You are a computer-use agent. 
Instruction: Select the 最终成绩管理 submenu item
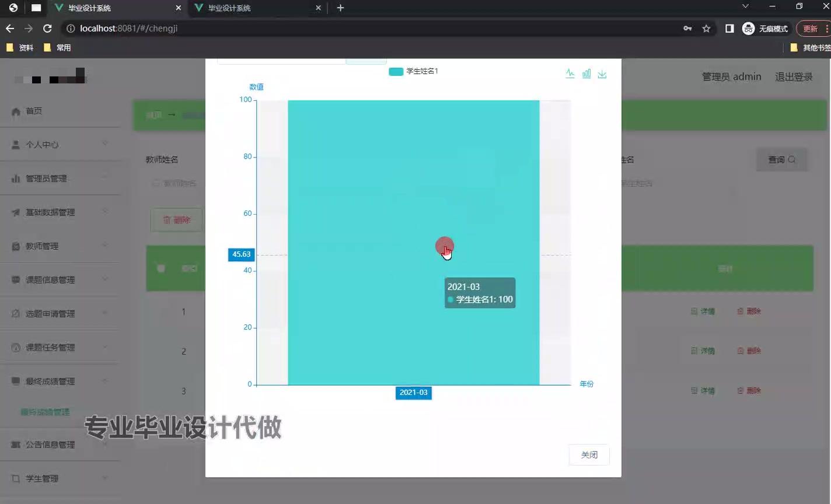pos(46,412)
